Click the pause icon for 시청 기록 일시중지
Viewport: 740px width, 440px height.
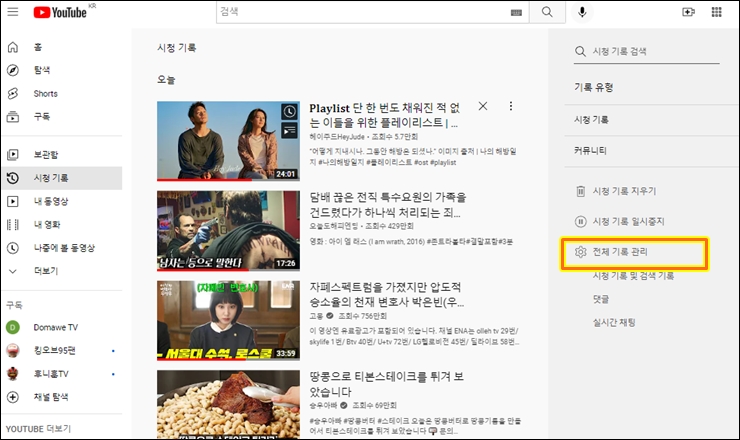[x=580, y=221]
